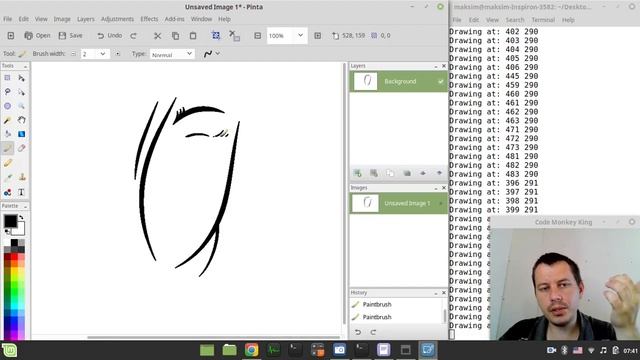Viewport: 640px width, 360px height.
Task: Swap primary and secondary colors
Action: (21, 218)
